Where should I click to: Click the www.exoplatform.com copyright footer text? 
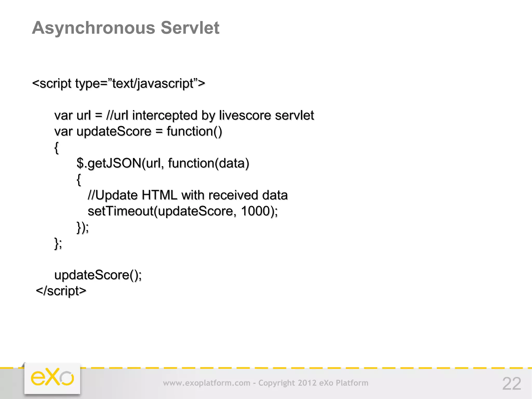click(265, 383)
